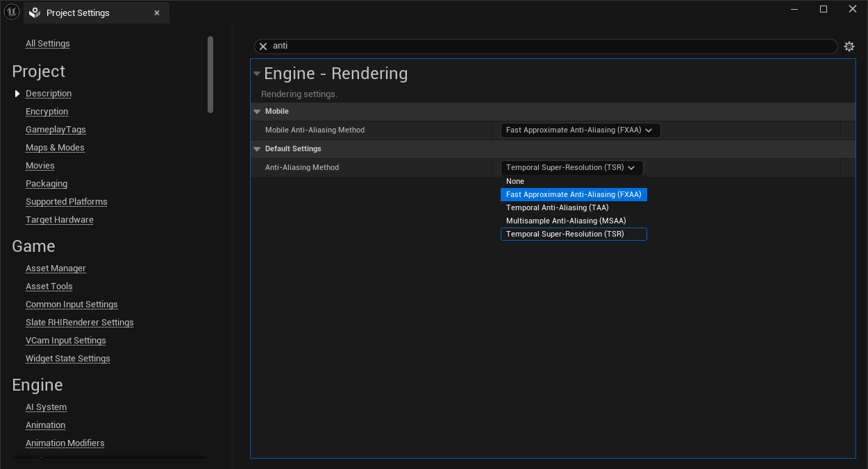Go to Packaging settings
The height and width of the screenshot is (469, 868).
(x=47, y=184)
